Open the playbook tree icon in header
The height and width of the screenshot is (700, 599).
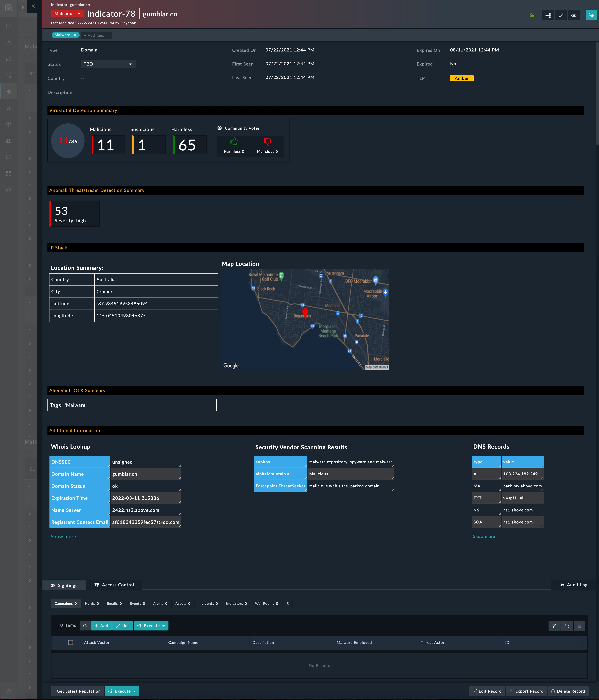[x=548, y=15]
